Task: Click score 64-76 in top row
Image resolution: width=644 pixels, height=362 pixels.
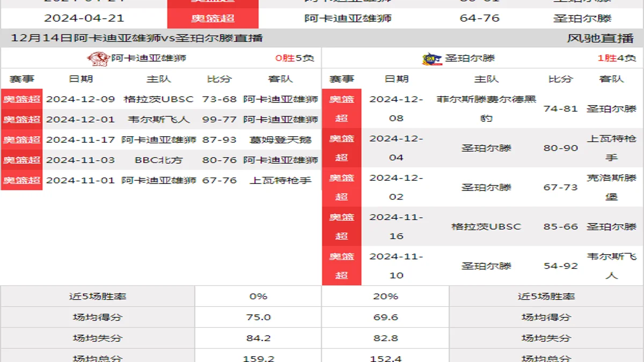Action: click(480, 18)
